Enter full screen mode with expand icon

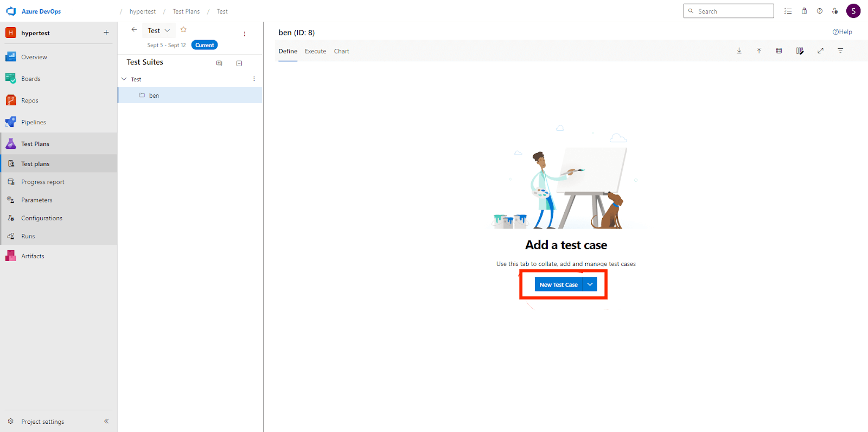coord(820,51)
